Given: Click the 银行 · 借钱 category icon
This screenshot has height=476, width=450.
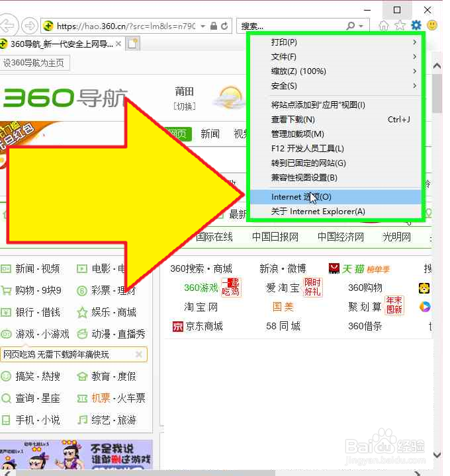Looking at the screenshot, I should click(6, 312).
